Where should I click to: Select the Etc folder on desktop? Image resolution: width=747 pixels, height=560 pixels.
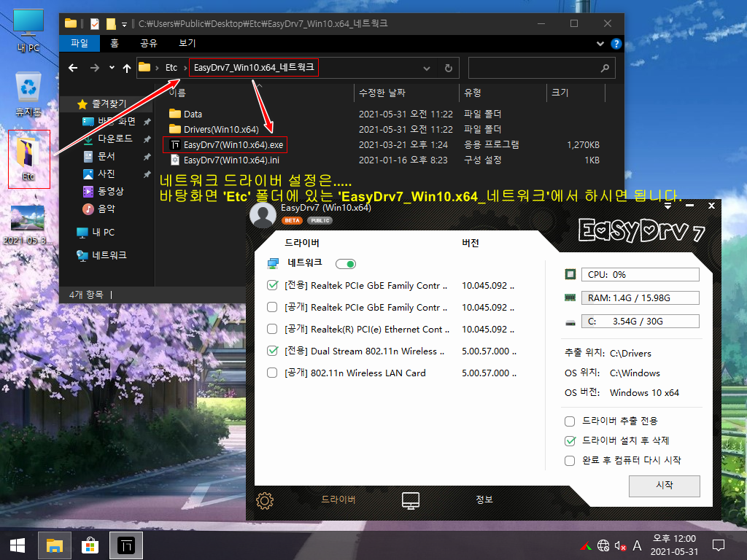tap(28, 159)
